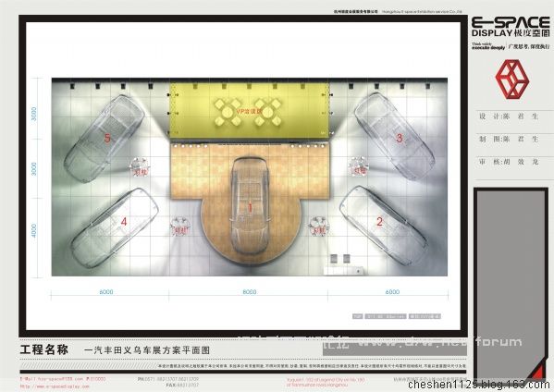The height and width of the screenshot is (392, 554).
Task: Select car number 4 at lower left
Action: (x=114, y=227)
